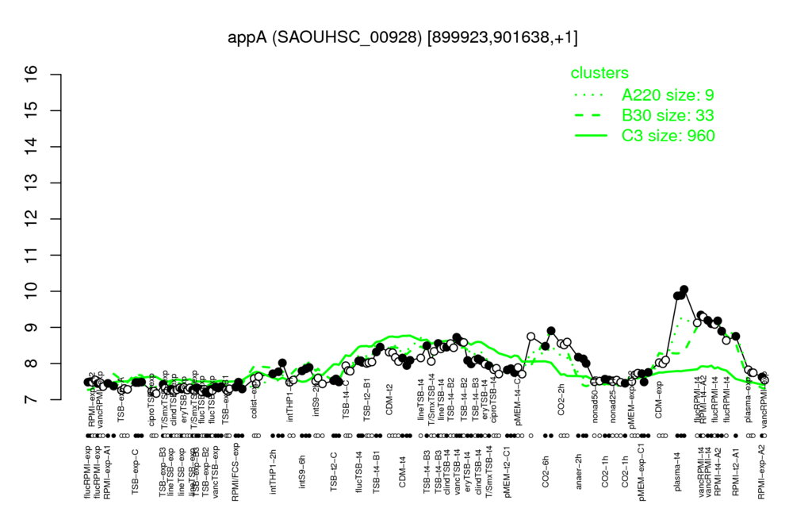Click y-axis tick label 10
The height and width of the screenshot is (508, 812).
tap(32, 291)
